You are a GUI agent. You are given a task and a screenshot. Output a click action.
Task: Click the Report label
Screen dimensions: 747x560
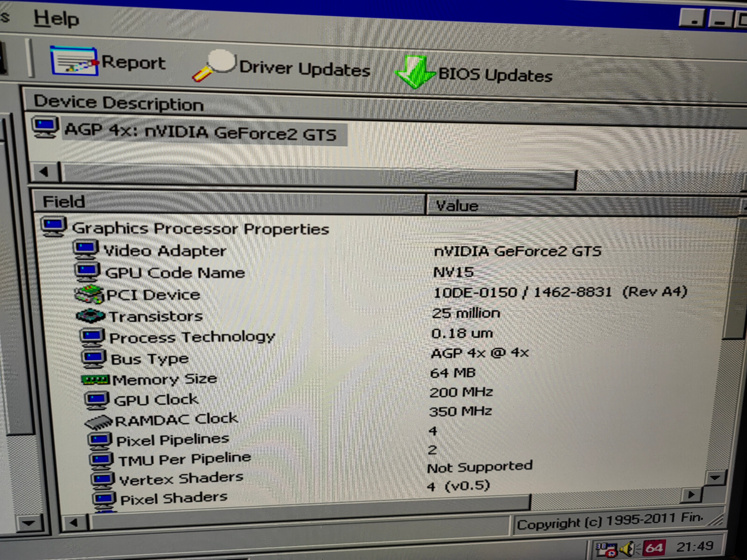[x=134, y=63]
